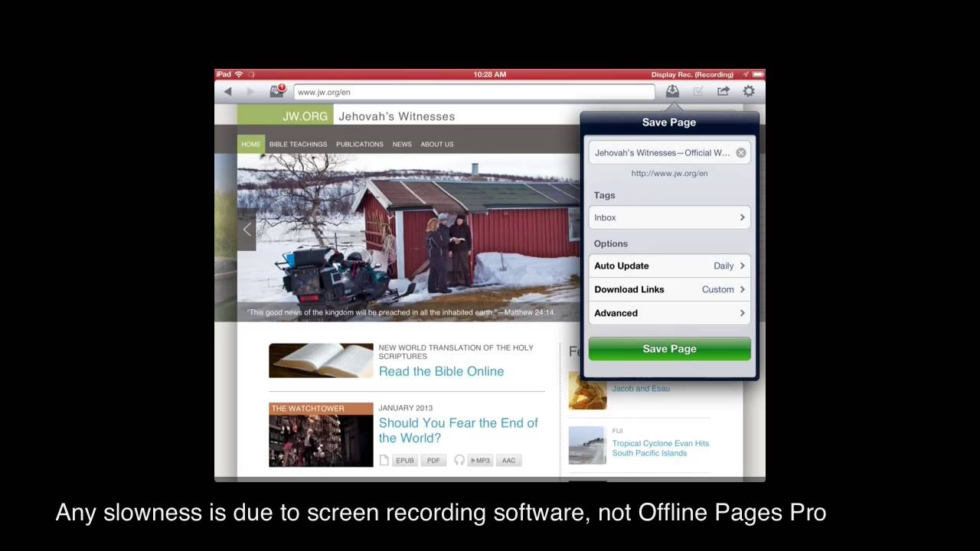
Task: Download the AAC audio format
Action: point(508,460)
